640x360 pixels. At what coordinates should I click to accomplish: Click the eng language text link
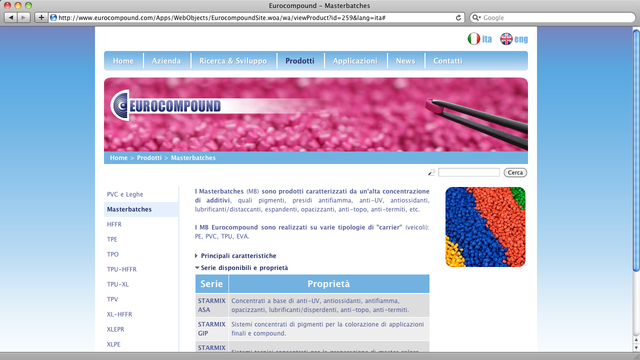pyautogui.click(x=521, y=39)
